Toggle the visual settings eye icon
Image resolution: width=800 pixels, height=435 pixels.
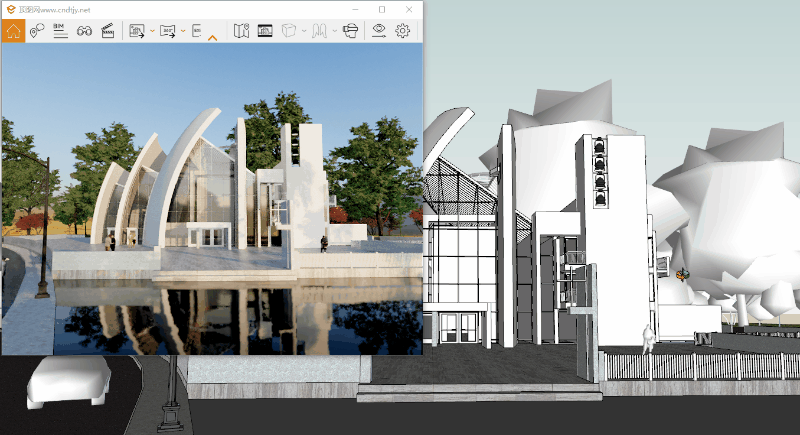click(x=379, y=31)
